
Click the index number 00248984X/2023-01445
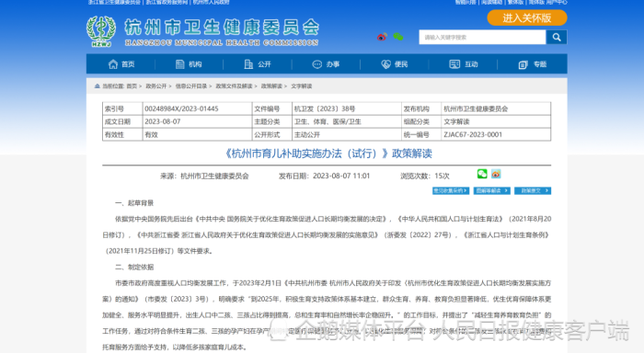(x=181, y=108)
